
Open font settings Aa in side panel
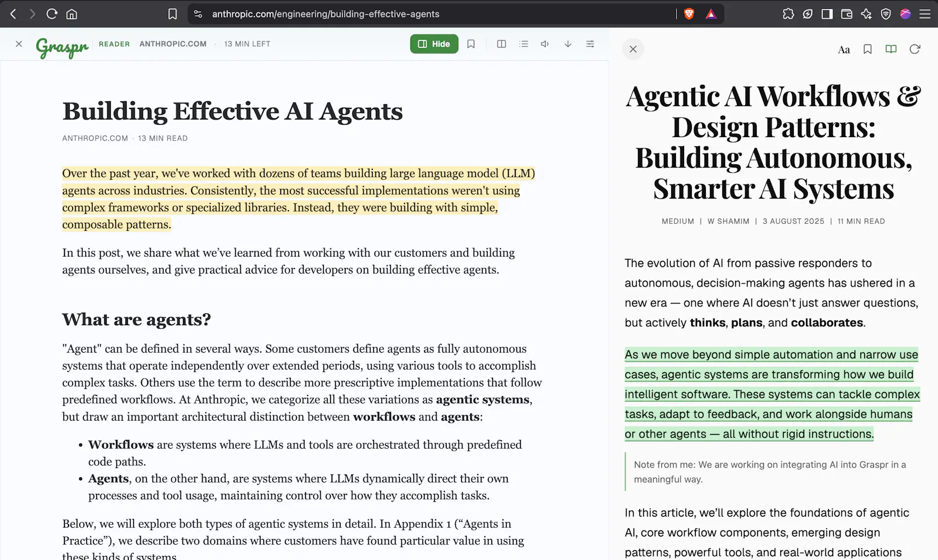(x=844, y=50)
